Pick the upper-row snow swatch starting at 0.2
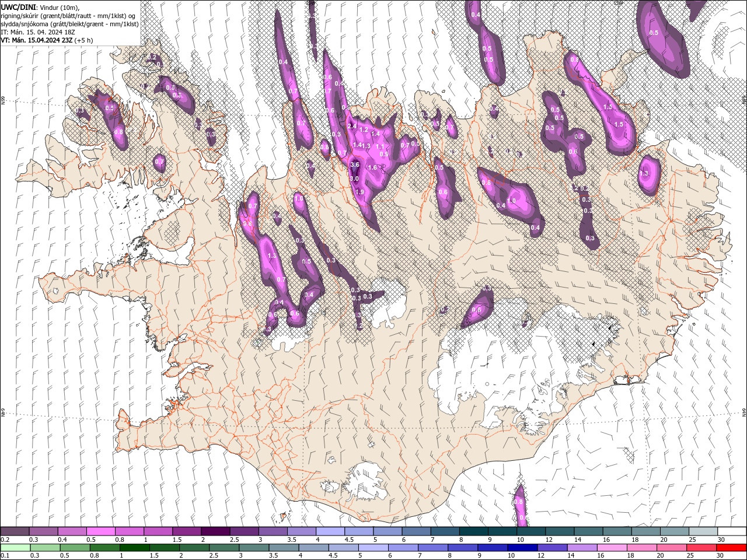 tap(15, 531)
